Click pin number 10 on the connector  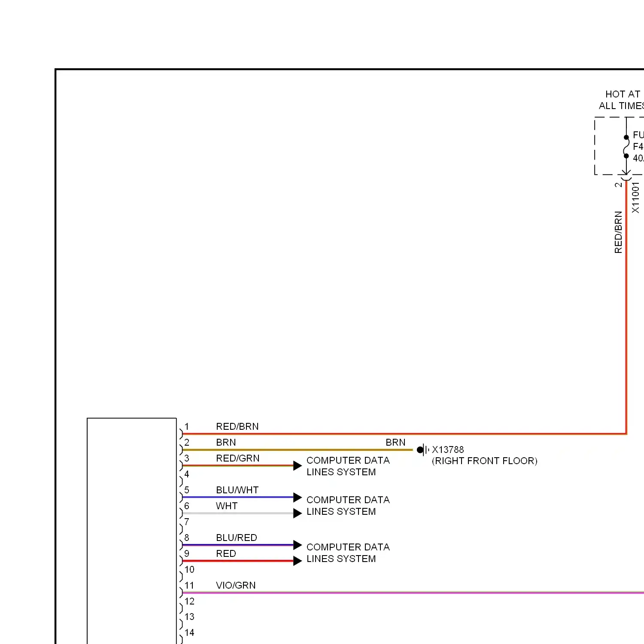189,569
